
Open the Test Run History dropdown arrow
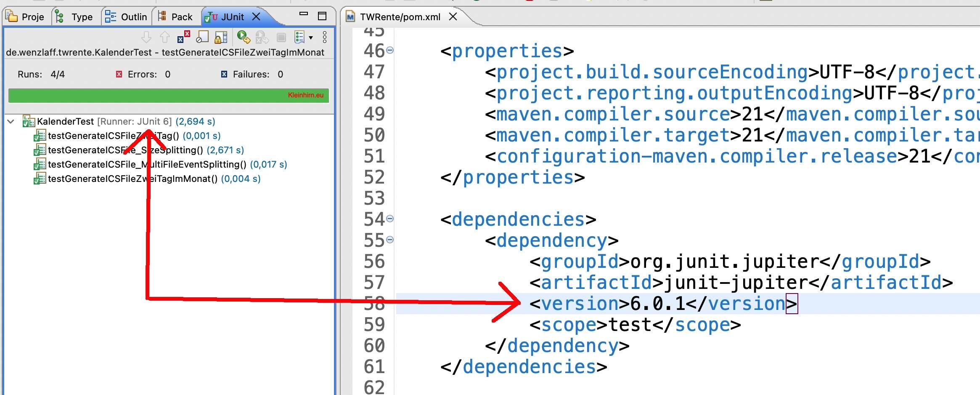311,37
